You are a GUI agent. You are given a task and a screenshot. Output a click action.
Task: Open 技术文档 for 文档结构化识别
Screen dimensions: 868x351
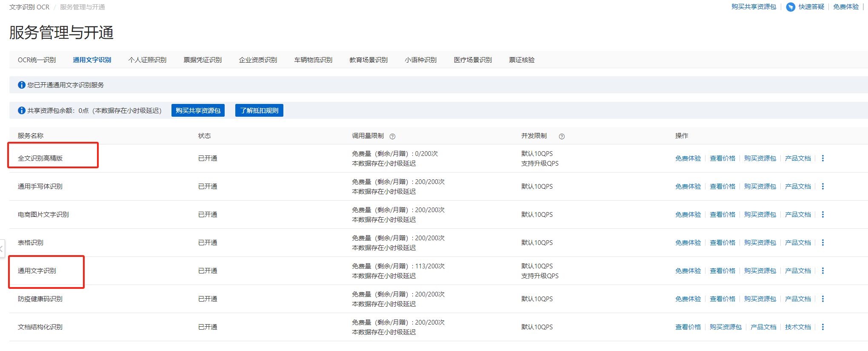pos(798,327)
